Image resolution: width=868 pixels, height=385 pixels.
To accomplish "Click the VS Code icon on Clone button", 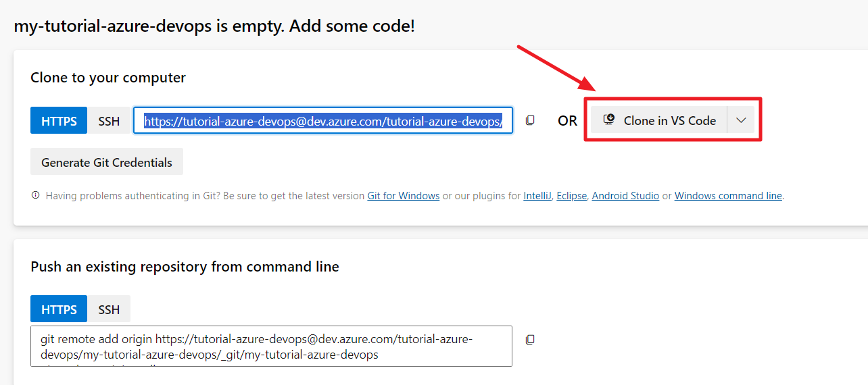I will tap(608, 120).
